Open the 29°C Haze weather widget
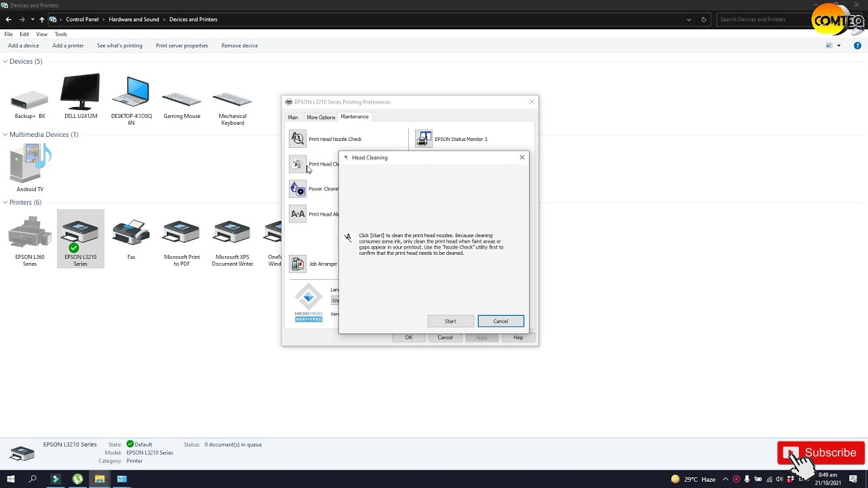This screenshot has height=488, width=868. point(693,479)
